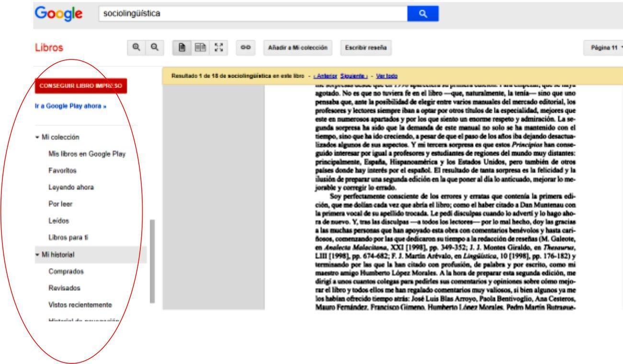Click Escribir reseña button
This screenshot has height=364, width=623.
click(x=366, y=48)
